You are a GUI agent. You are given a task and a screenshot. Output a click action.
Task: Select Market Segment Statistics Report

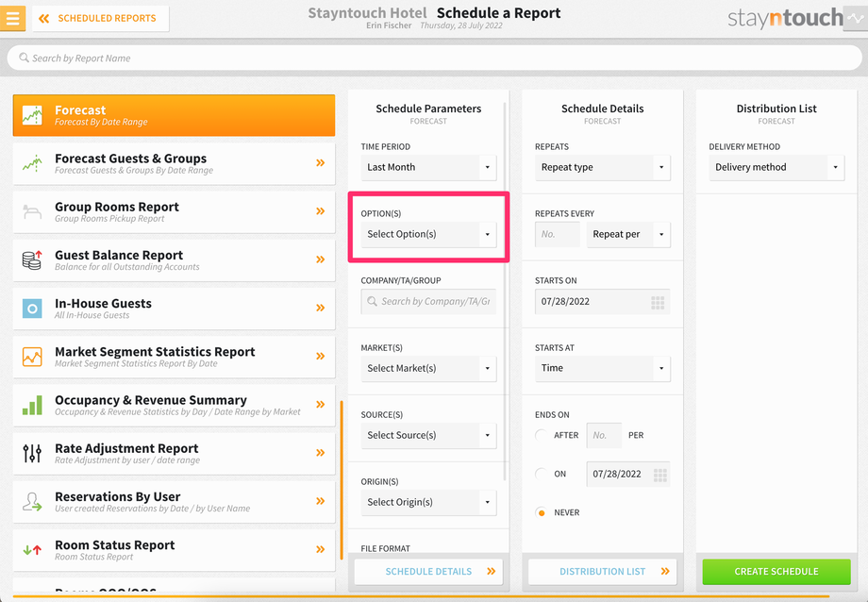(x=174, y=357)
